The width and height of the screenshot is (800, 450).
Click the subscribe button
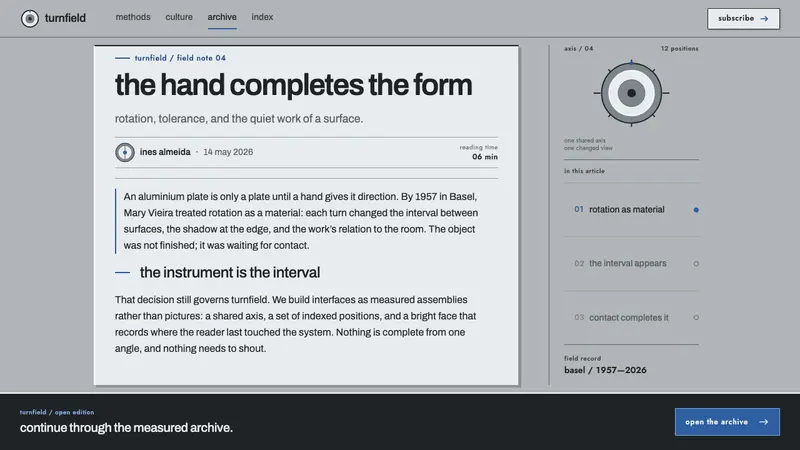[x=743, y=18]
